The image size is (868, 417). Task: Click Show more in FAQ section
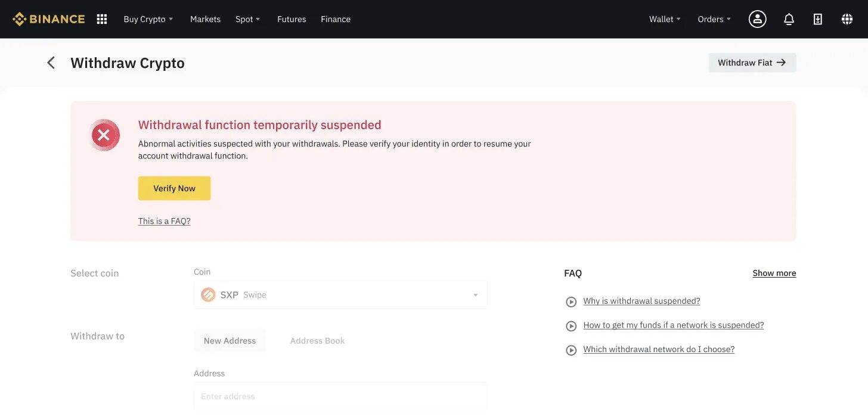coord(774,273)
